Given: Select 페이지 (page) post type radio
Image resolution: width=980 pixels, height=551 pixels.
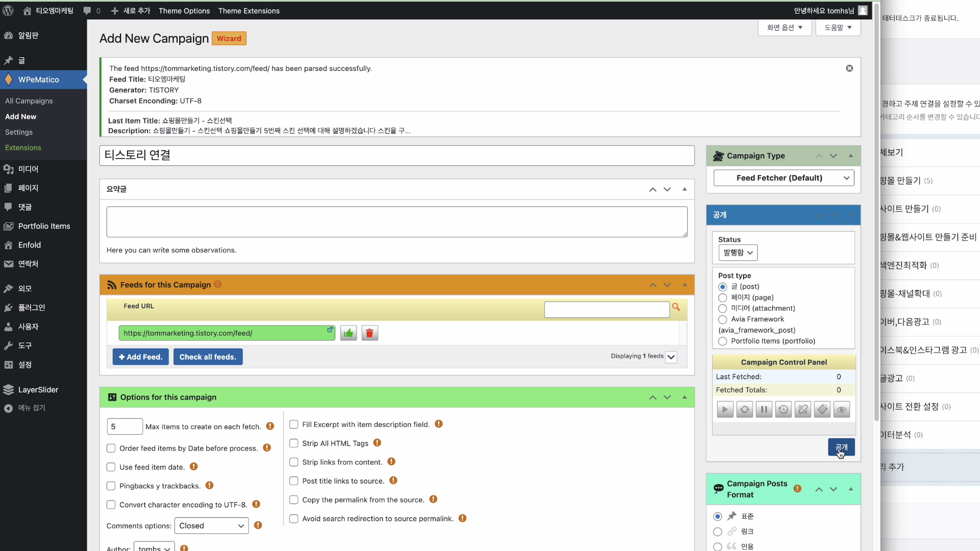Looking at the screenshot, I should pyautogui.click(x=722, y=297).
